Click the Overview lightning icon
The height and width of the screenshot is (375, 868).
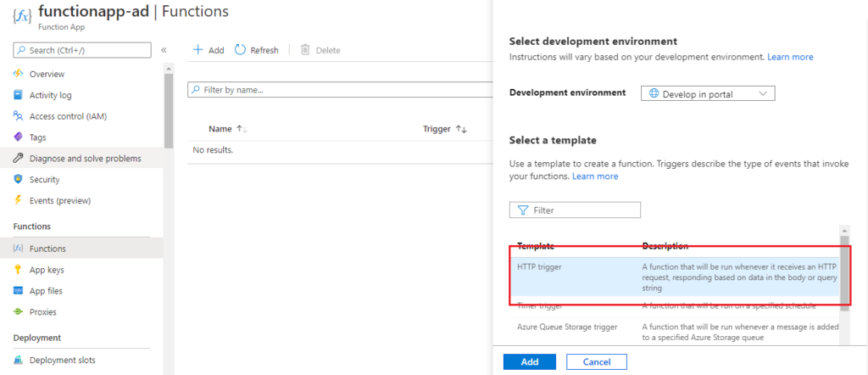[19, 74]
